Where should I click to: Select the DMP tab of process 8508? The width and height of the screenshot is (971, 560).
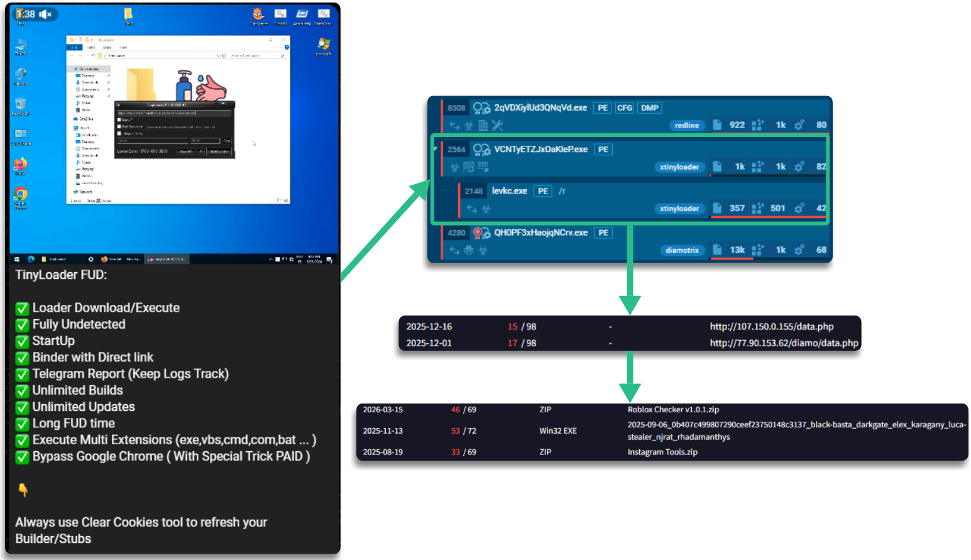650,107
